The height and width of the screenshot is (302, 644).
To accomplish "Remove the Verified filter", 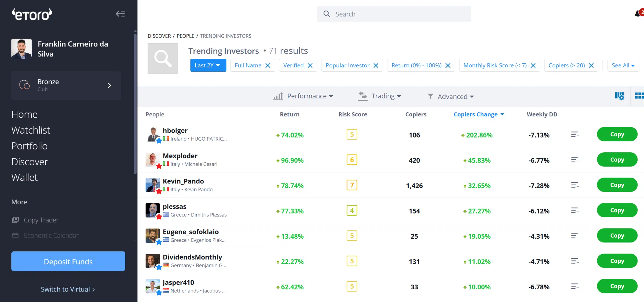I will (x=310, y=65).
